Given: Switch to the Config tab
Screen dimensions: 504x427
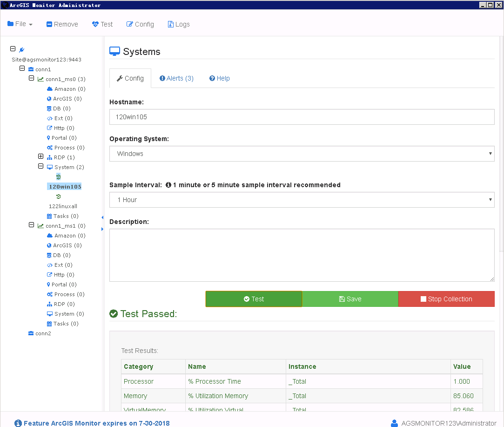Looking at the screenshot, I should coord(130,78).
